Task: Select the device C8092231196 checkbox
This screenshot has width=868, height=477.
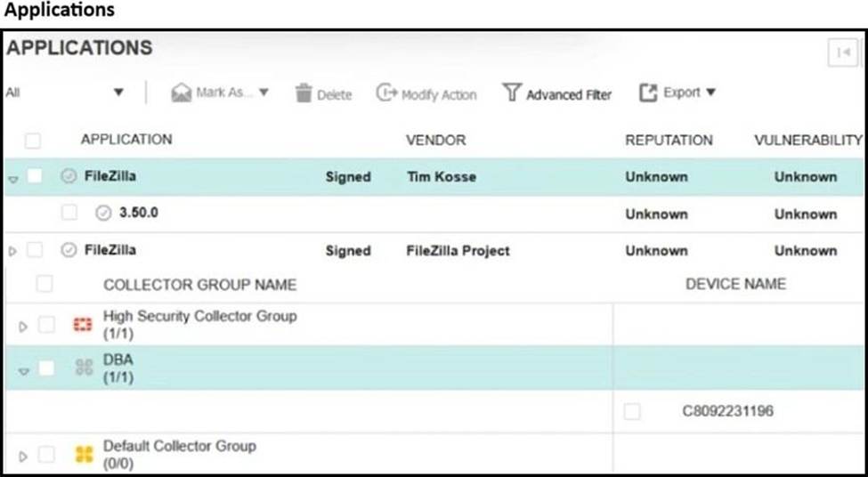Action: pyautogui.click(x=632, y=411)
